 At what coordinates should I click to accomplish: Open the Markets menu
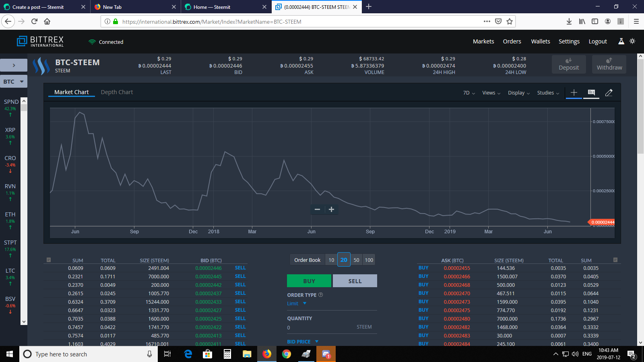point(483,41)
